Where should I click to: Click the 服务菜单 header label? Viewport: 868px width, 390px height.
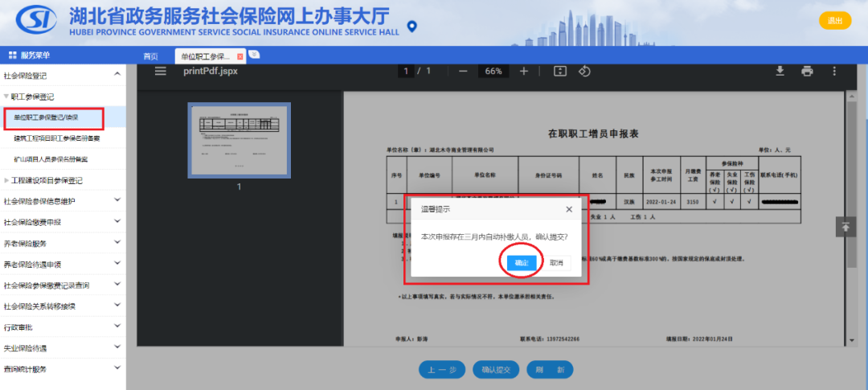pos(35,55)
